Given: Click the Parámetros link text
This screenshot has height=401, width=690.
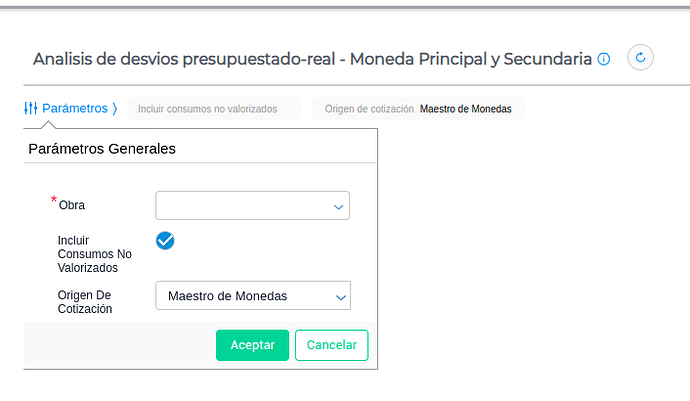Looking at the screenshot, I should tap(75, 108).
